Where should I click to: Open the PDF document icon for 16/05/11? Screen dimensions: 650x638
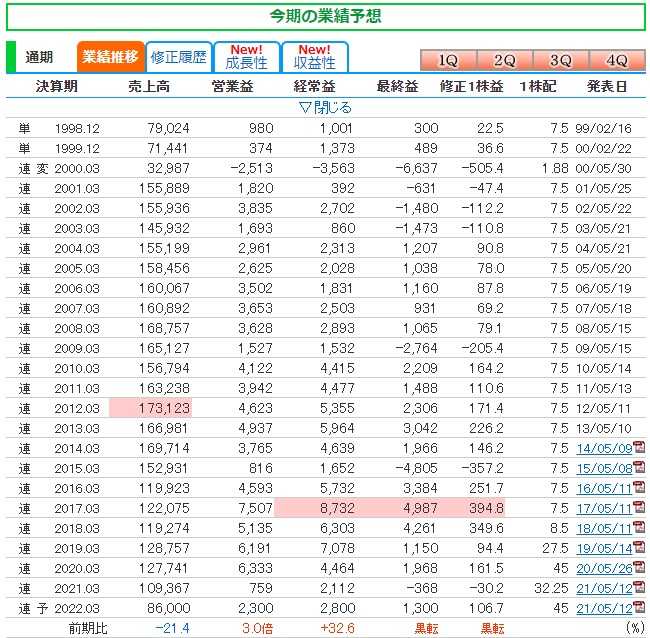pyautogui.click(x=638, y=488)
